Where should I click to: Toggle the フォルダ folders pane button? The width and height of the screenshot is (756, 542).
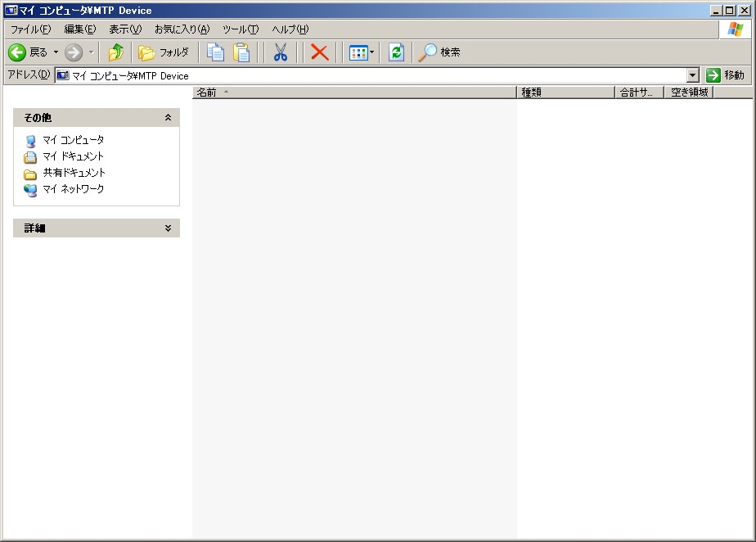[x=164, y=52]
